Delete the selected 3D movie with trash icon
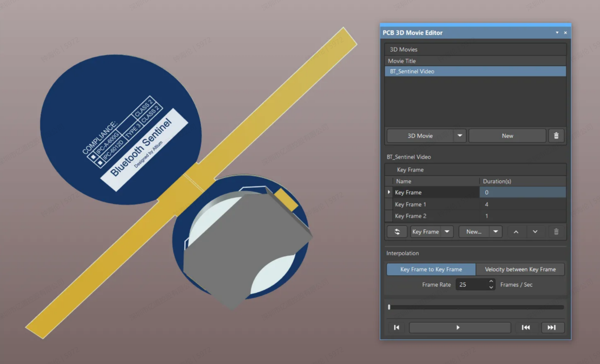 (556, 136)
